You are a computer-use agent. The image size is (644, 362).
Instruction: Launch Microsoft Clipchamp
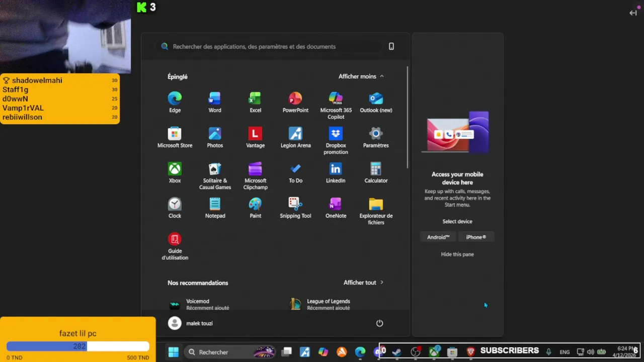point(255,176)
